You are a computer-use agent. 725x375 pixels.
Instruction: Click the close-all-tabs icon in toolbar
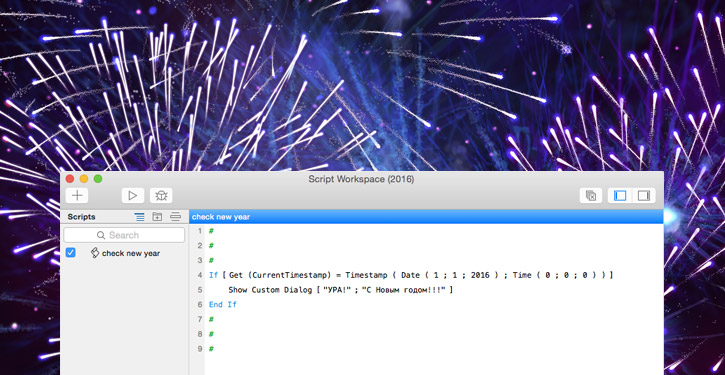(x=591, y=196)
